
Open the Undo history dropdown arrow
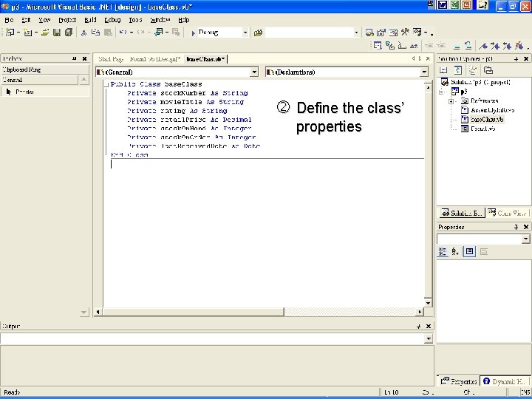click(132, 33)
